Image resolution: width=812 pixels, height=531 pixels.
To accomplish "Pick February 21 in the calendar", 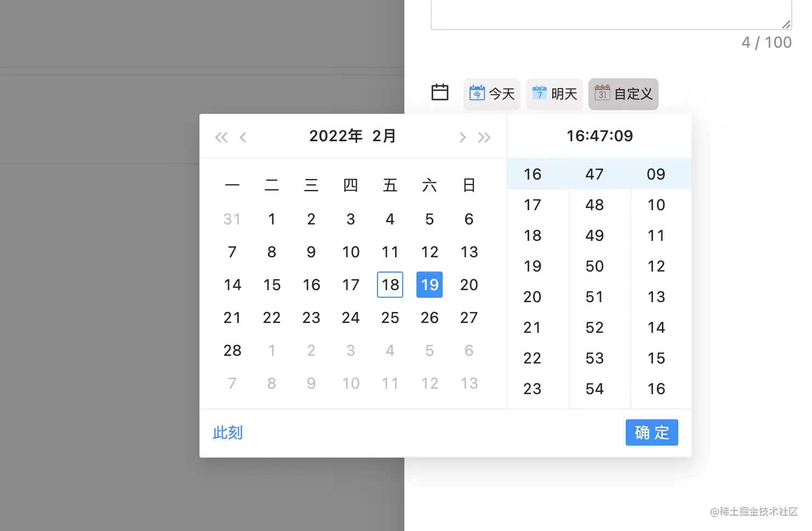I will click(x=232, y=318).
